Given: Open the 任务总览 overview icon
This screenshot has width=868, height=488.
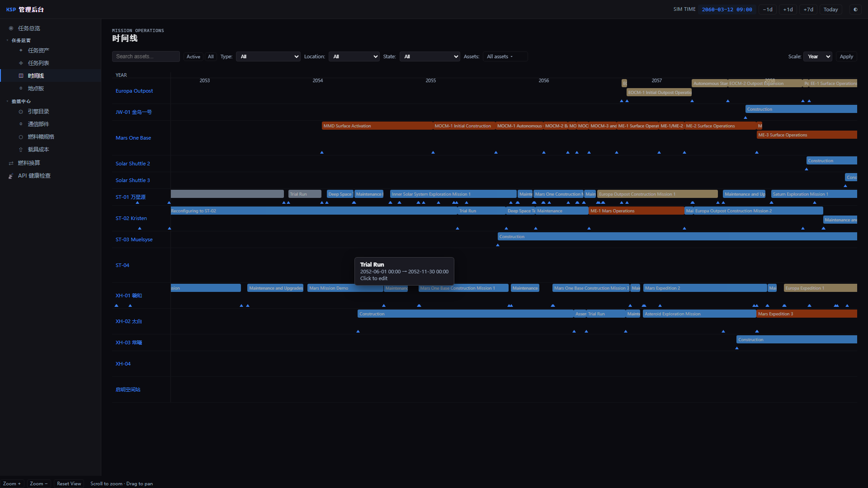Looking at the screenshot, I should 11,28.
